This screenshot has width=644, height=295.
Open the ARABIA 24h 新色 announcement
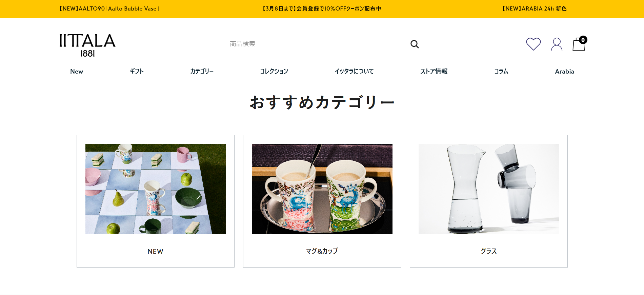coord(534,8)
